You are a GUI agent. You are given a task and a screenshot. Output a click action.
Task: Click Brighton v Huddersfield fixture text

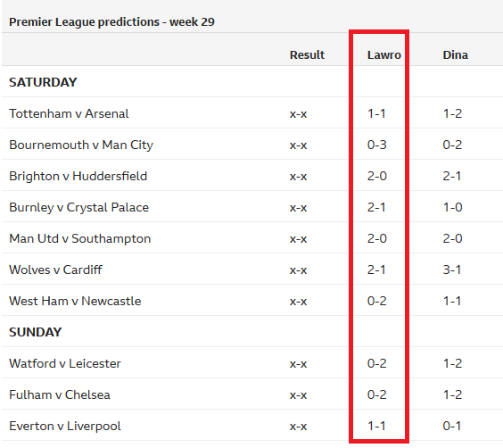pyautogui.click(x=78, y=176)
